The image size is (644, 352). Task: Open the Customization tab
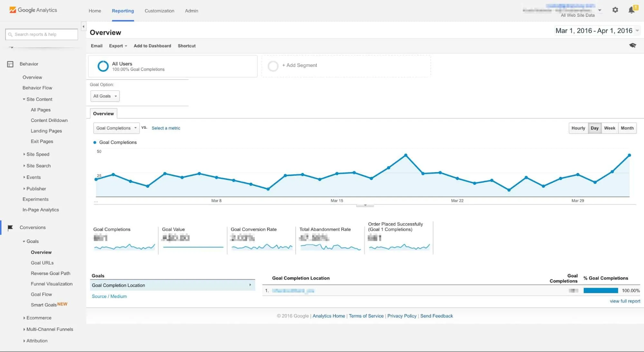(159, 11)
